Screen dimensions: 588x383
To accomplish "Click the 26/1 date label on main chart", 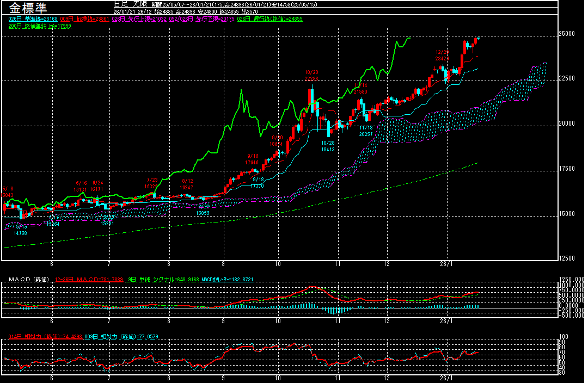I will coord(446,263).
